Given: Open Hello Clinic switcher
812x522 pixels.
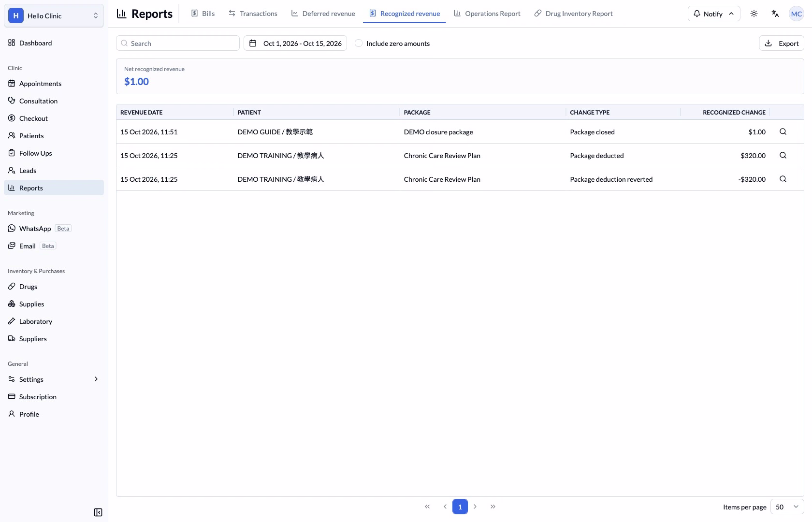Looking at the screenshot, I should coord(54,15).
